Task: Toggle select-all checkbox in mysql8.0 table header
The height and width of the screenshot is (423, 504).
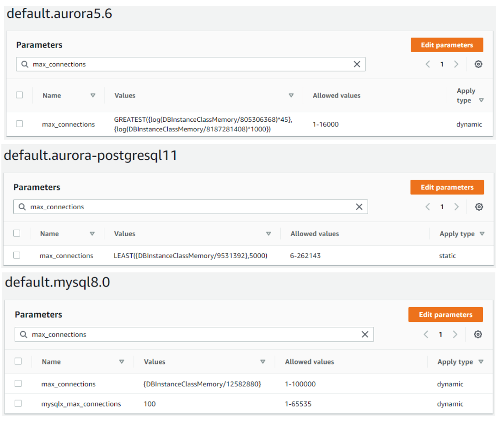Action: (x=18, y=361)
